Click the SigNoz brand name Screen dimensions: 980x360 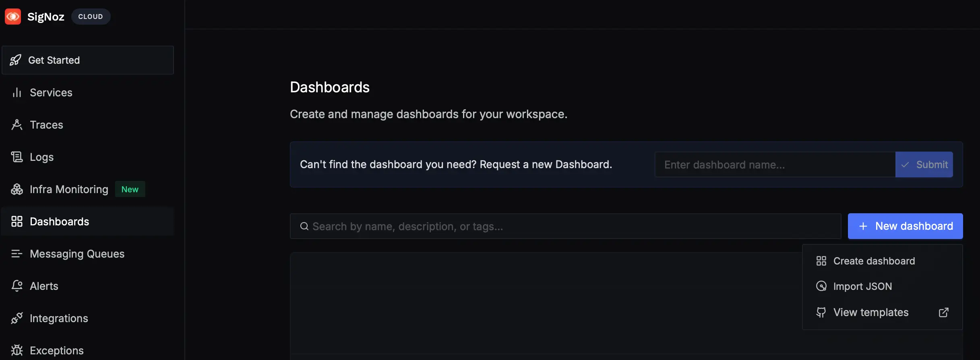46,17
